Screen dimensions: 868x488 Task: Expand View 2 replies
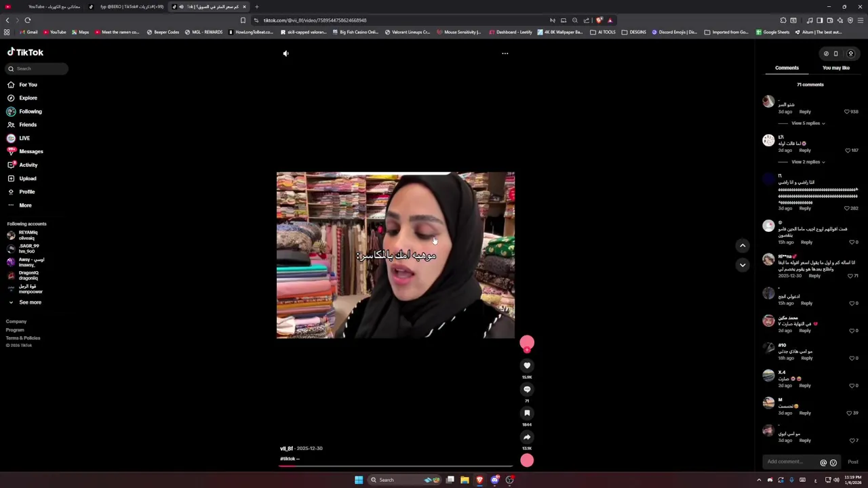808,162
